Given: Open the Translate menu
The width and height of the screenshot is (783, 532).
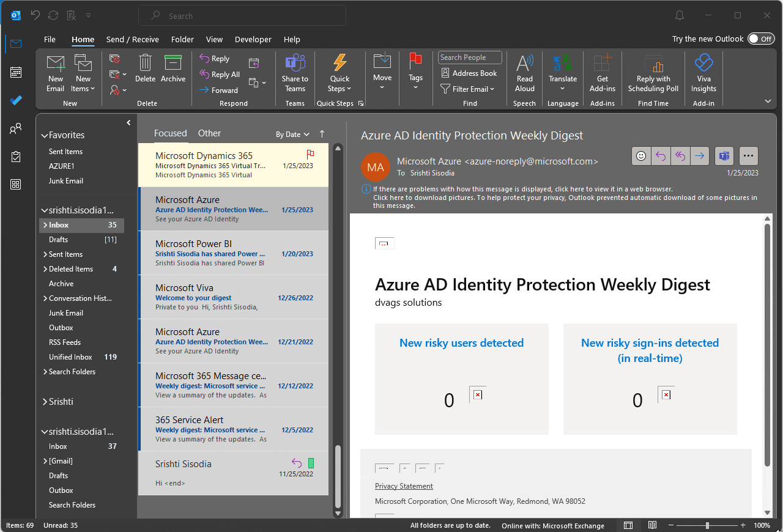Looking at the screenshot, I should pos(563,73).
